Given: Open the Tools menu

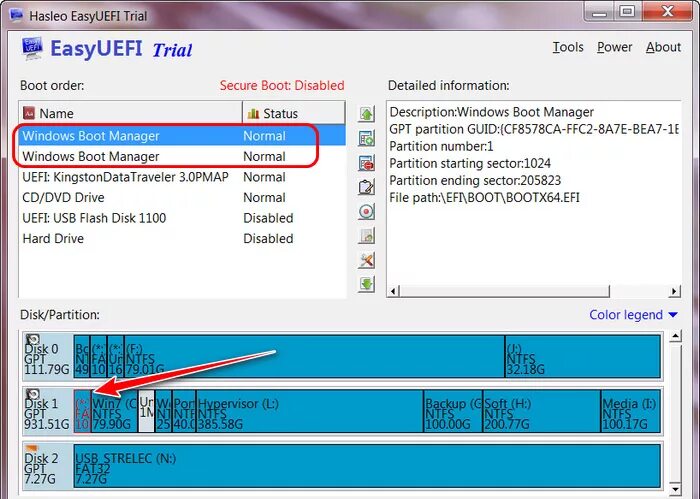Looking at the screenshot, I should click(x=568, y=47).
